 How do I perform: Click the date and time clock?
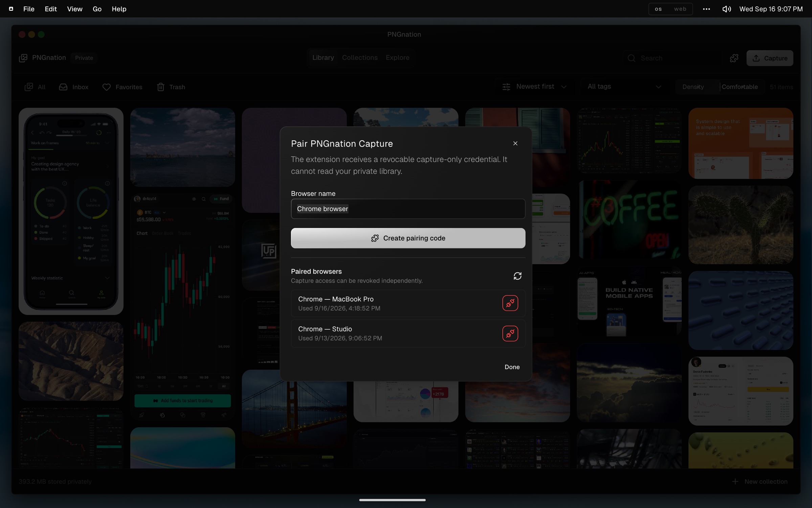coord(771,9)
